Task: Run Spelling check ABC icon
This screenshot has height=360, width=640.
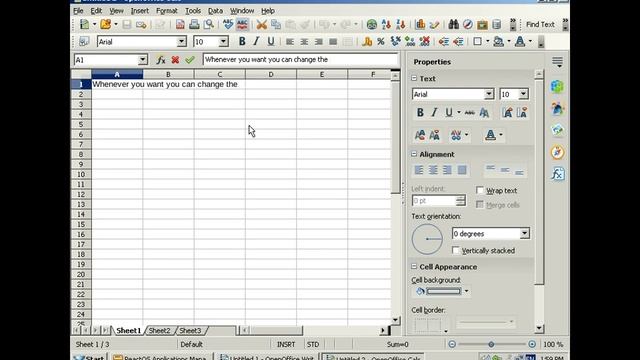Action: click(228, 24)
